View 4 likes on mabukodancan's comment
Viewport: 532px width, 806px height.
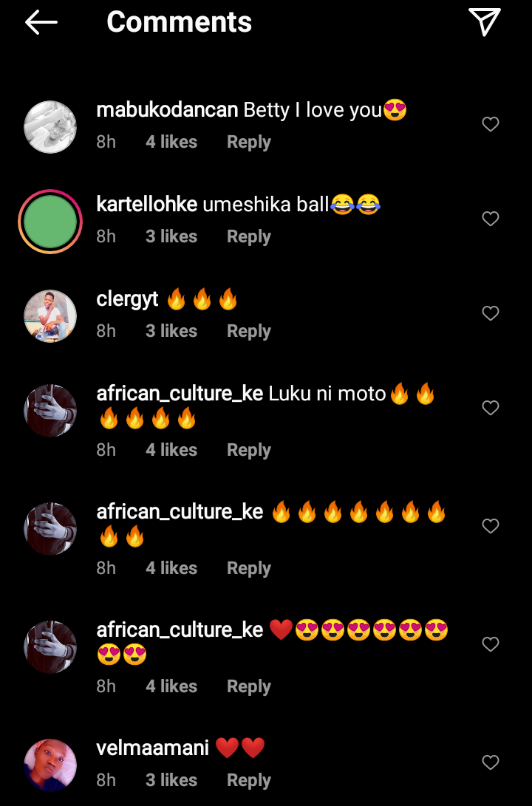(171, 142)
